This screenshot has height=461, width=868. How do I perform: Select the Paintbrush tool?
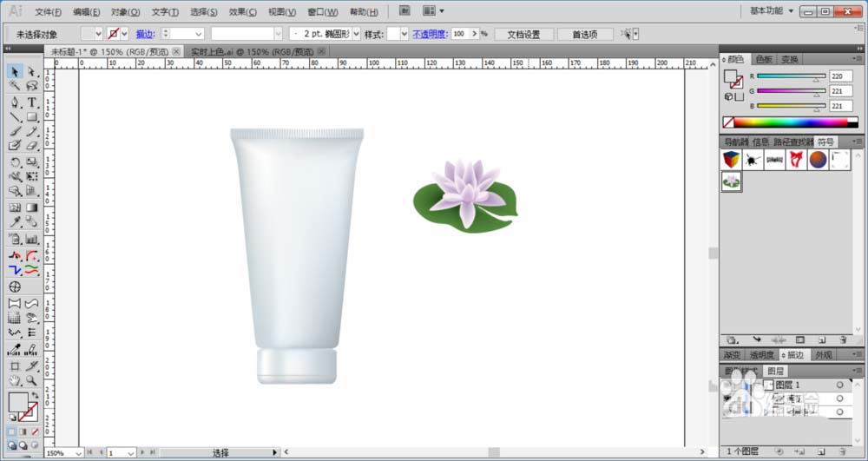(15, 131)
